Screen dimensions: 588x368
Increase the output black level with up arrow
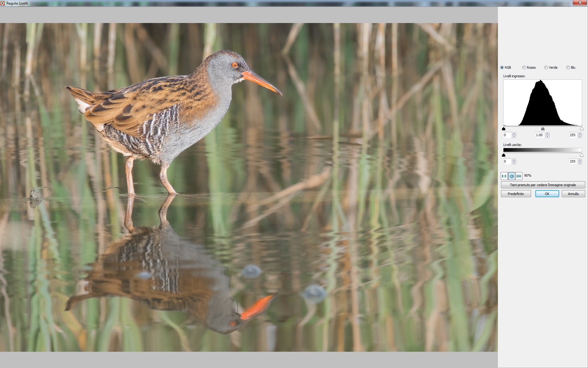(514, 160)
